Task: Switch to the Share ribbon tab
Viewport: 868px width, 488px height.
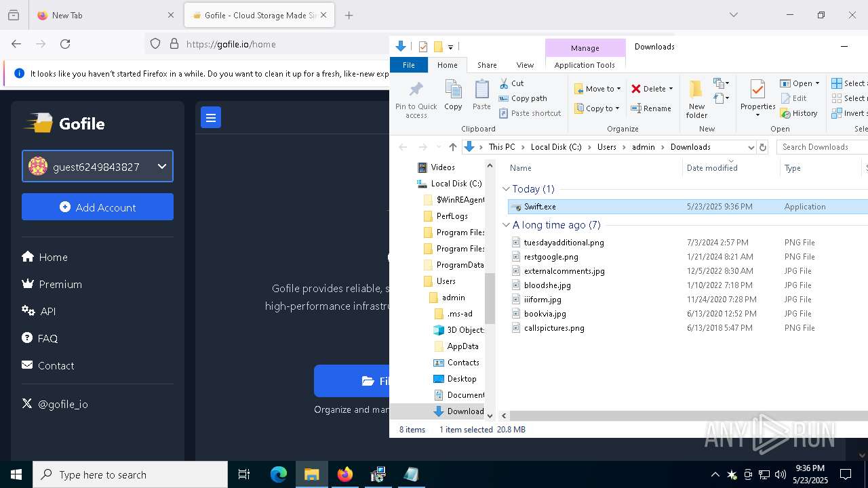Action: tap(487, 65)
